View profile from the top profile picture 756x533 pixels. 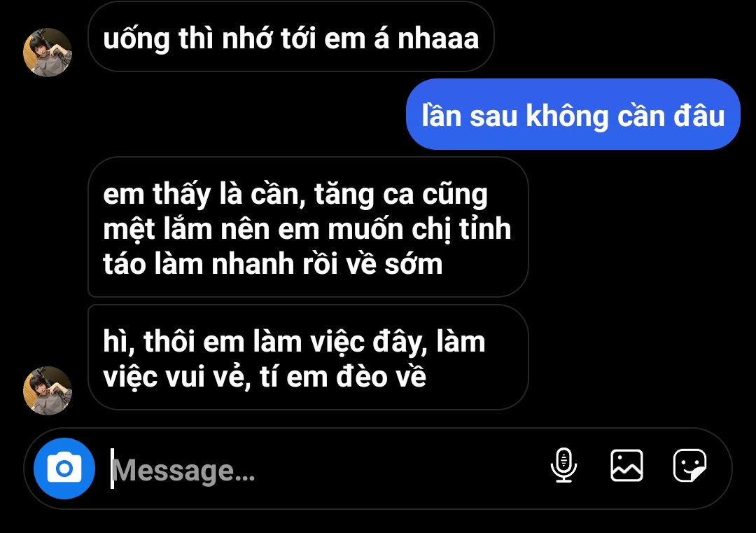48,52
